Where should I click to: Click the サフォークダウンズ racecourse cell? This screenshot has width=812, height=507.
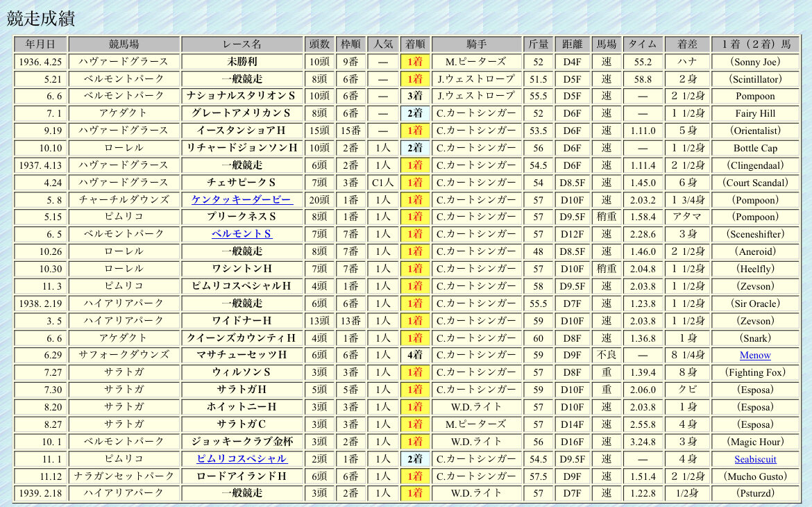[124, 355]
